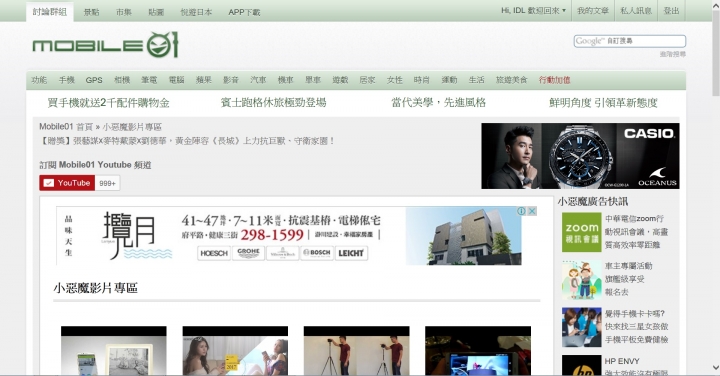
Task: Open the 單車 category menu
Action: point(313,80)
